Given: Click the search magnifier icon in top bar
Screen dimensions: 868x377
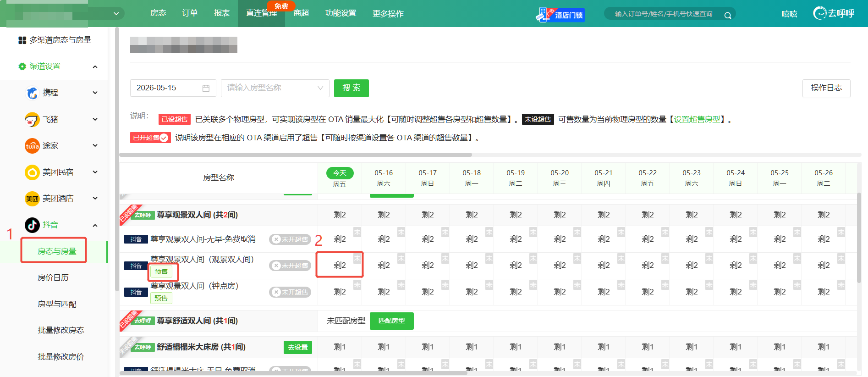Looking at the screenshot, I should (x=727, y=15).
